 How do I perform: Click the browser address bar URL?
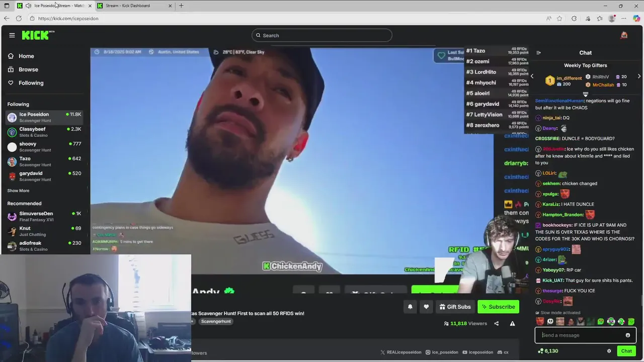pos(68,19)
